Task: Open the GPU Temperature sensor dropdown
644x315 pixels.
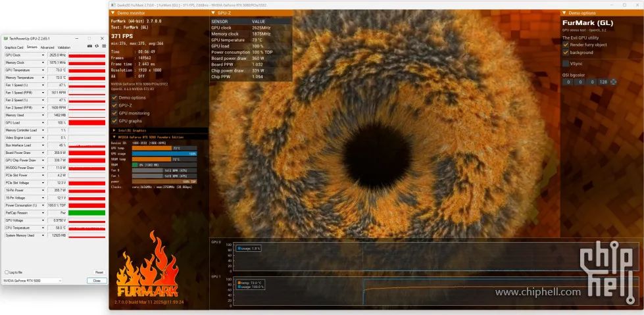Action: point(43,70)
